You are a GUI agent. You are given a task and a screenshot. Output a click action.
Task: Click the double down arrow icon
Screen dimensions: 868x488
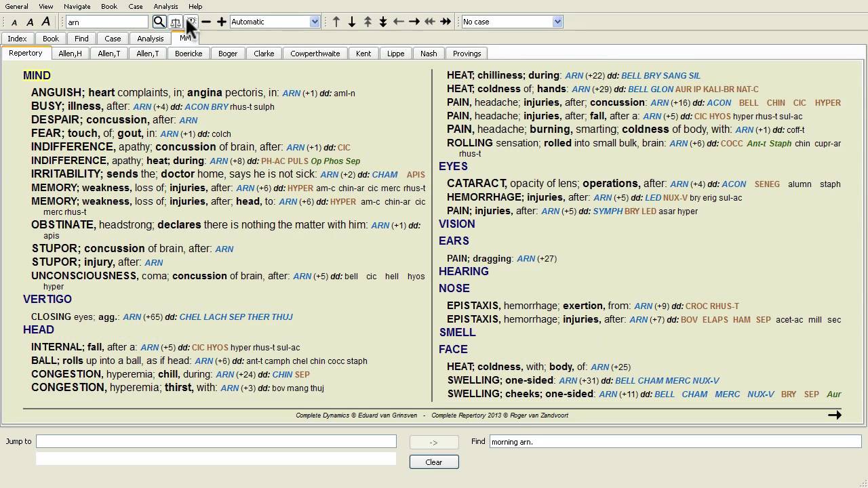click(x=383, y=22)
